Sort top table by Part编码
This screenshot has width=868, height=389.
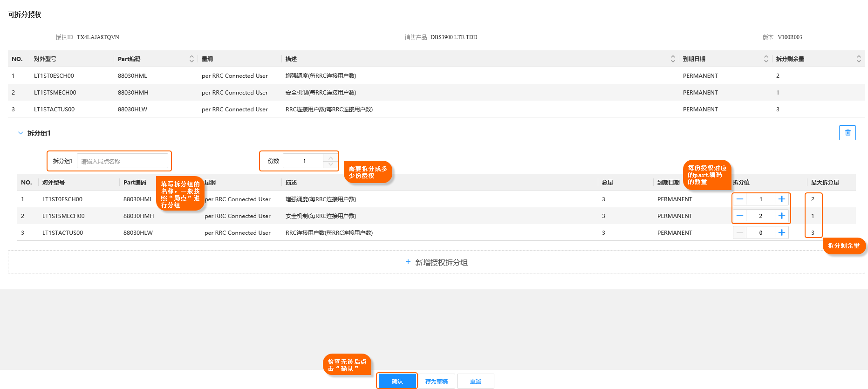tap(191, 59)
